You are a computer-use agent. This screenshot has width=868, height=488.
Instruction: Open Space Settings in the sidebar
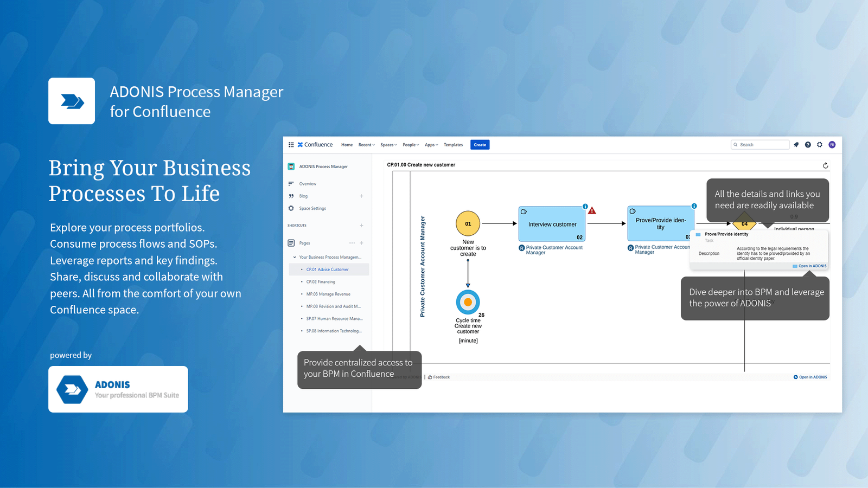[312, 208]
